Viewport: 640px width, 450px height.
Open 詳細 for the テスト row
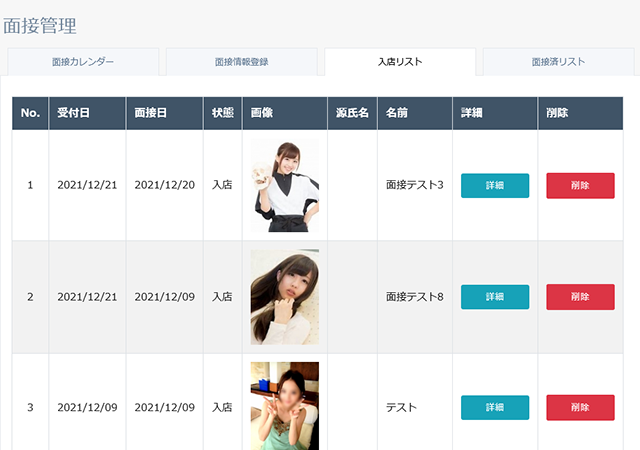tap(495, 408)
